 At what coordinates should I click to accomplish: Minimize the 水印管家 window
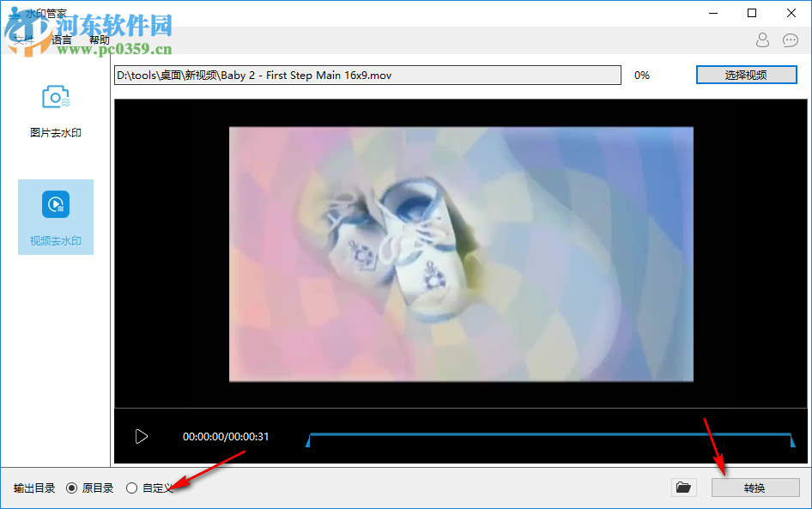coord(713,13)
